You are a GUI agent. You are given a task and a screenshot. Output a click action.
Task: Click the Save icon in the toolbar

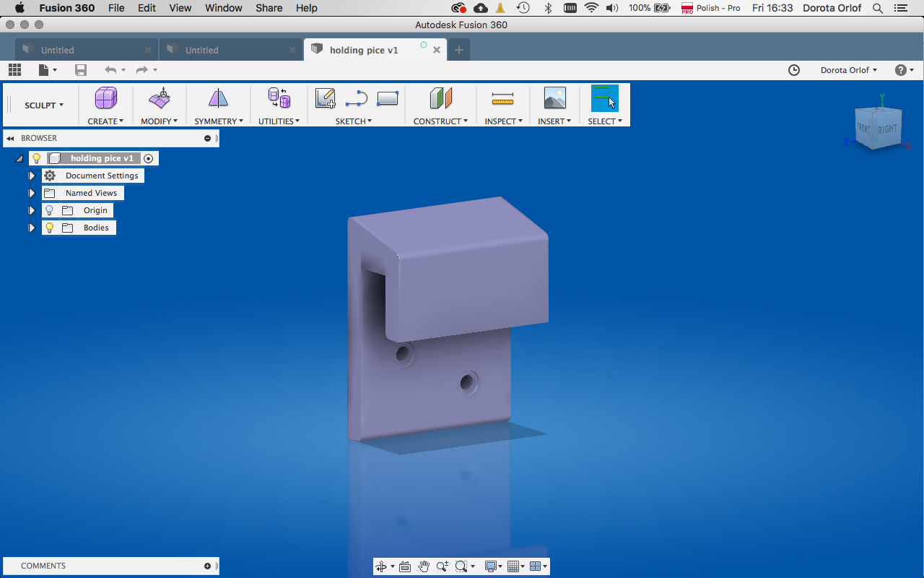coord(81,70)
